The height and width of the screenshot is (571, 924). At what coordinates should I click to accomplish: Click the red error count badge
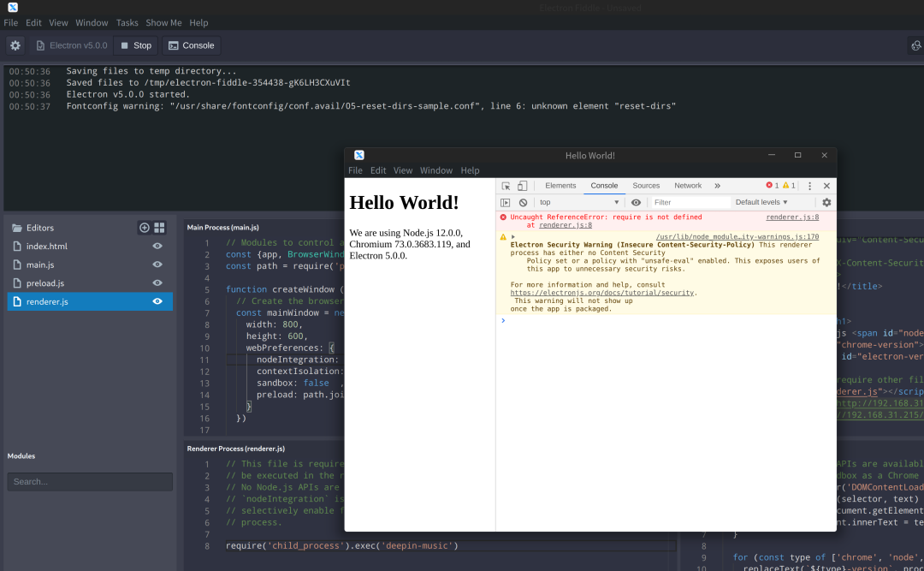click(x=772, y=185)
